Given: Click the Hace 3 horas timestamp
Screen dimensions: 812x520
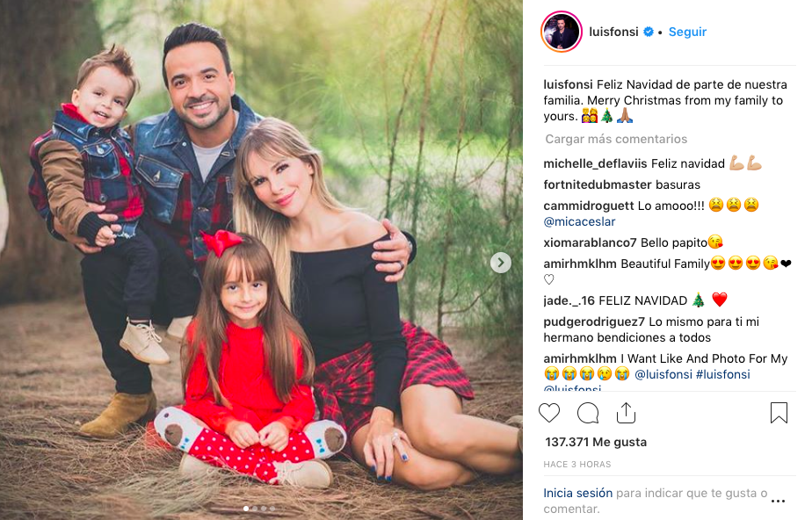Looking at the screenshot, I should click(576, 464).
